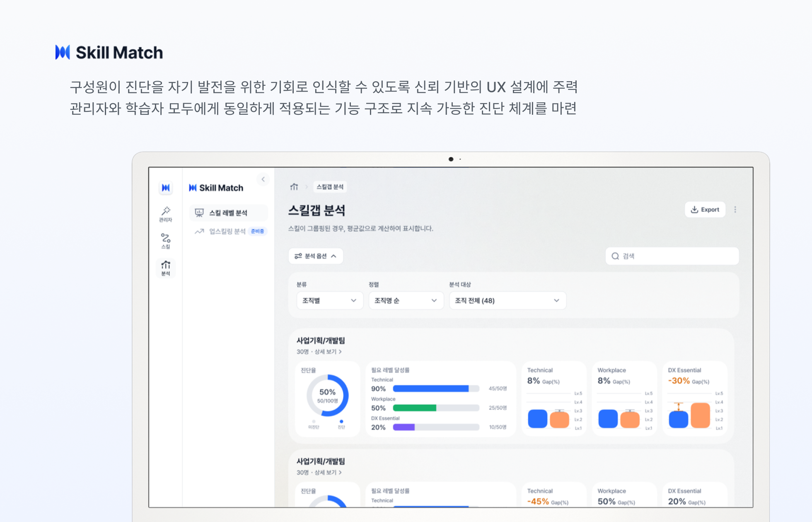Open the 업스킬링 분석 menu item

pos(229,231)
